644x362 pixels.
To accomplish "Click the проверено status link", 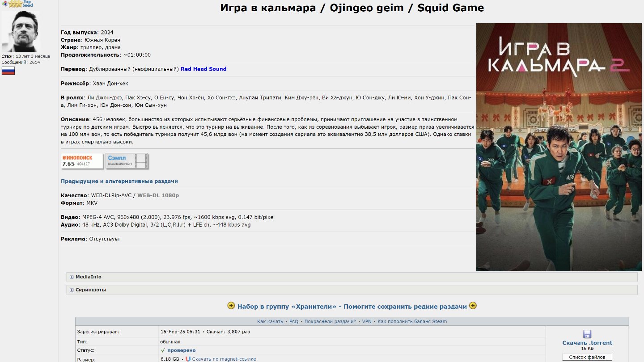I will coord(181,350).
